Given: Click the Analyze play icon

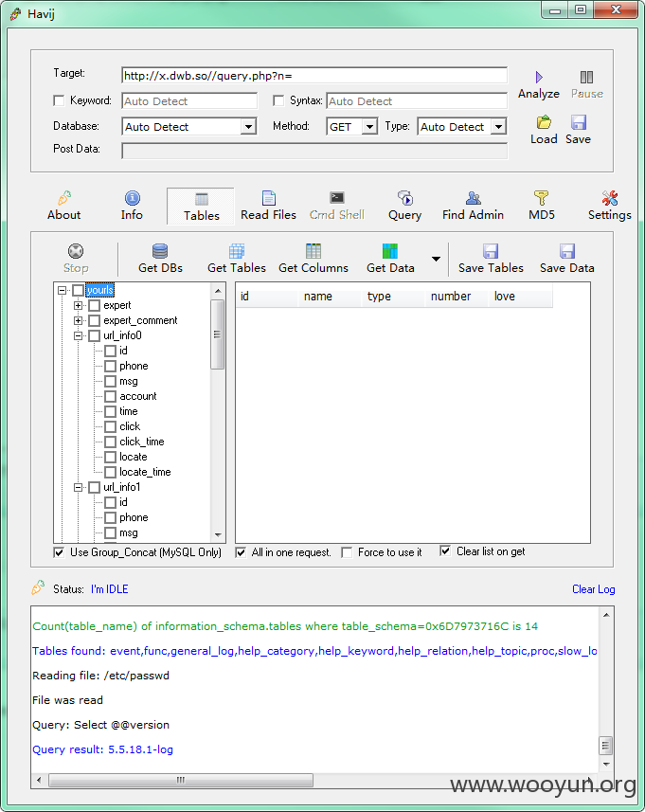Looking at the screenshot, I should pyautogui.click(x=539, y=77).
